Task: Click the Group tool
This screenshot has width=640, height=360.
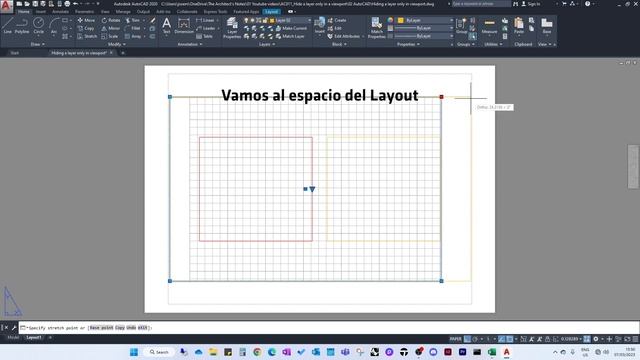Action: (462, 26)
